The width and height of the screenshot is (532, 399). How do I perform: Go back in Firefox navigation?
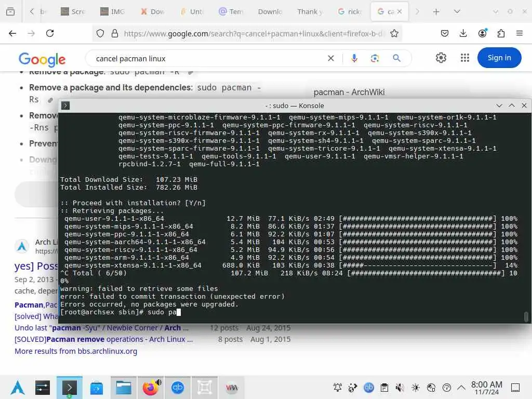12,33
